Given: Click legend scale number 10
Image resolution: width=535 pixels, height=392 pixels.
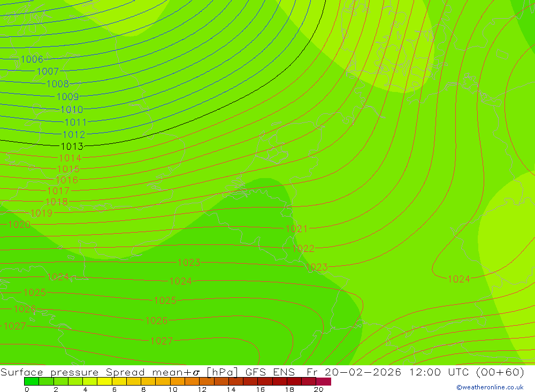Looking at the screenshot, I should tap(173, 389).
